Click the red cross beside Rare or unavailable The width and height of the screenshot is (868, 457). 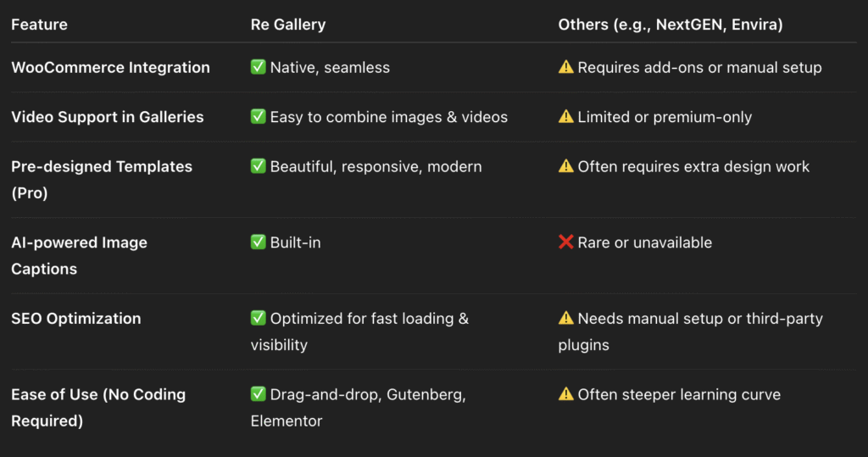click(565, 242)
